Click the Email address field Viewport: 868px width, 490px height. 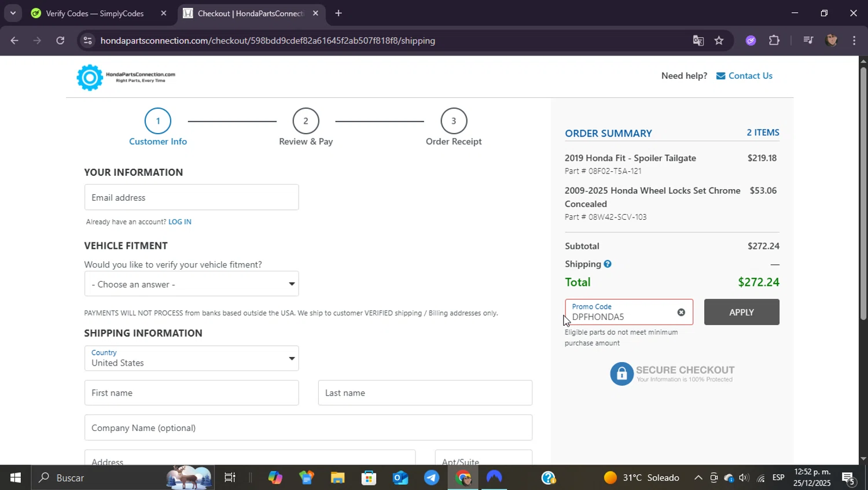192,197
